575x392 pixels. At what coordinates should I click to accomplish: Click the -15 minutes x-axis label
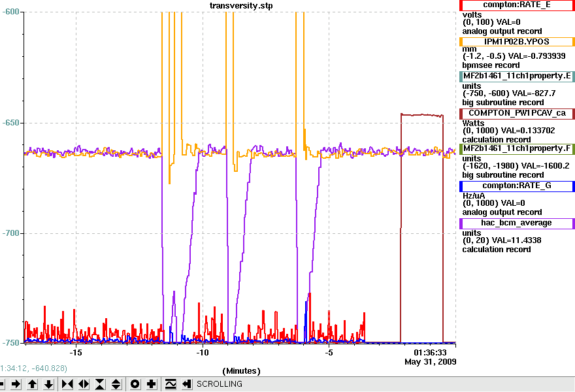point(76,353)
